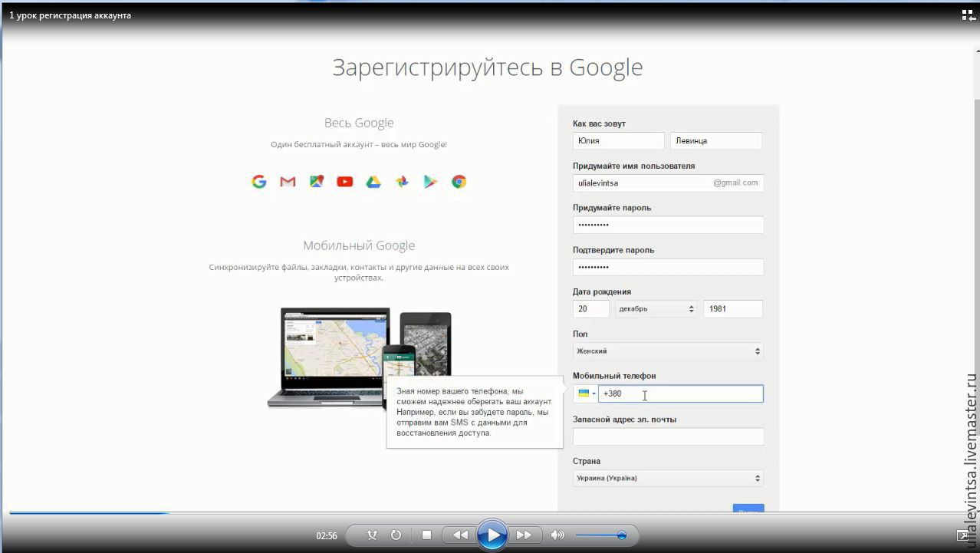The image size is (980, 553).
Task: Click the fast-forward next button
Action: point(524,535)
